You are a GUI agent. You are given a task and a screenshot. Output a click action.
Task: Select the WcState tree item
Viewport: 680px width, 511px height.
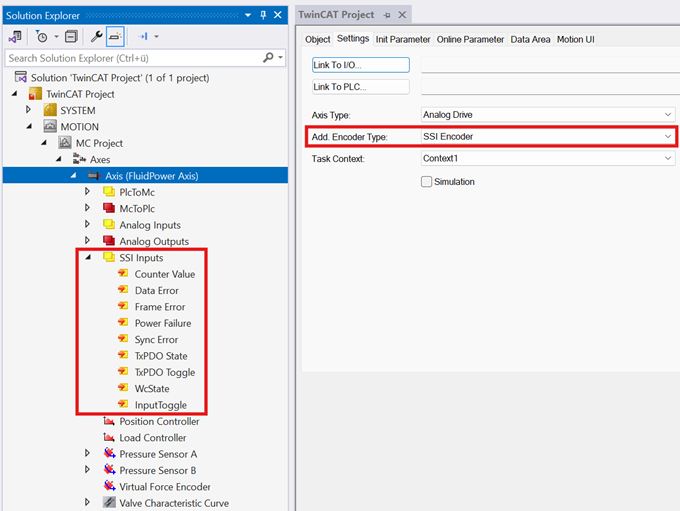(x=152, y=389)
